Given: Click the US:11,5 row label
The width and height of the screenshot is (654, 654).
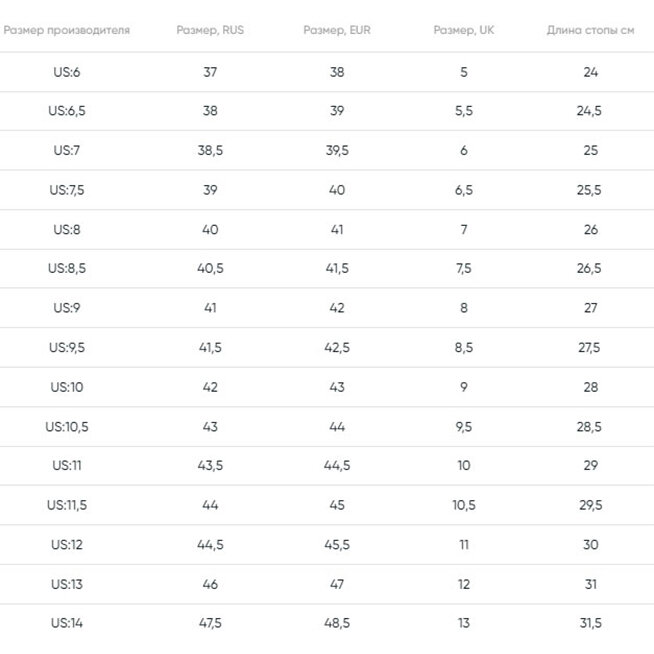Looking at the screenshot, I should pos(67,506).
